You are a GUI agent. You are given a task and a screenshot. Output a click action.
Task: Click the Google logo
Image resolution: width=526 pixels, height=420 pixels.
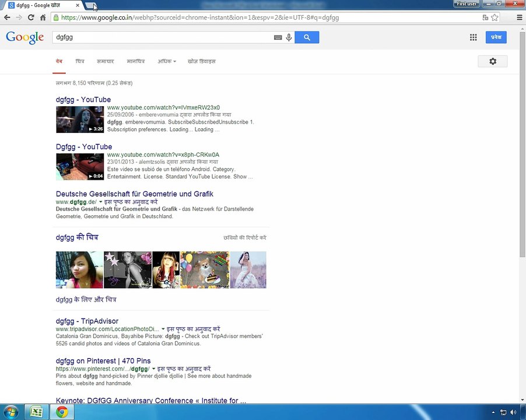click(25, 37)
